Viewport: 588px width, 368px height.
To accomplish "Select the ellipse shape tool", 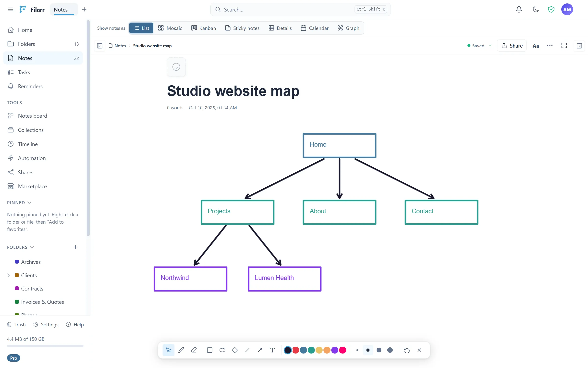I will coord(222,350).
